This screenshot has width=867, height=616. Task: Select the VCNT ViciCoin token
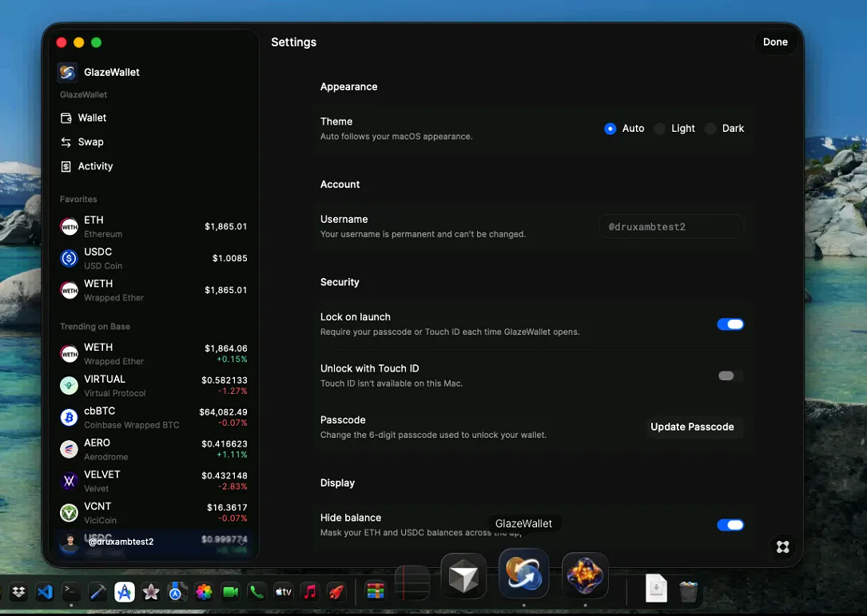coord(153,513)
